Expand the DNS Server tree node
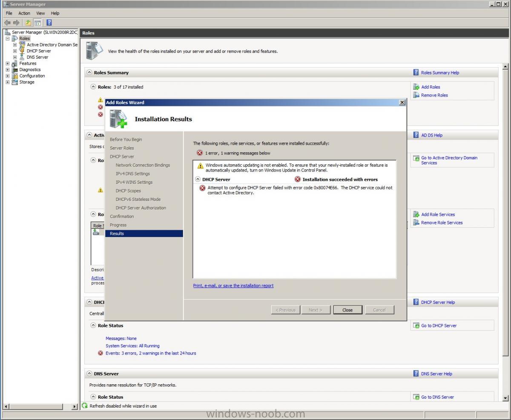Screen dimensions: 511x420 click(x=15, y=57)
